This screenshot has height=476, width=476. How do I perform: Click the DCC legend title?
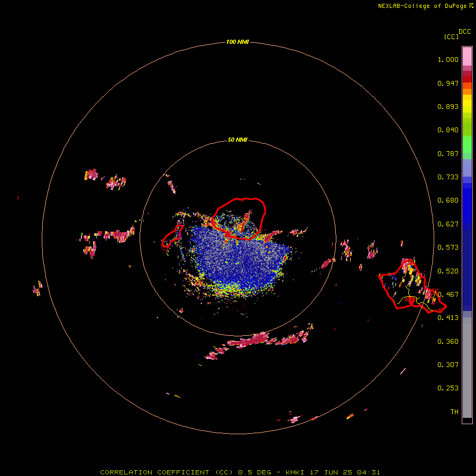[x=465, y=32]
